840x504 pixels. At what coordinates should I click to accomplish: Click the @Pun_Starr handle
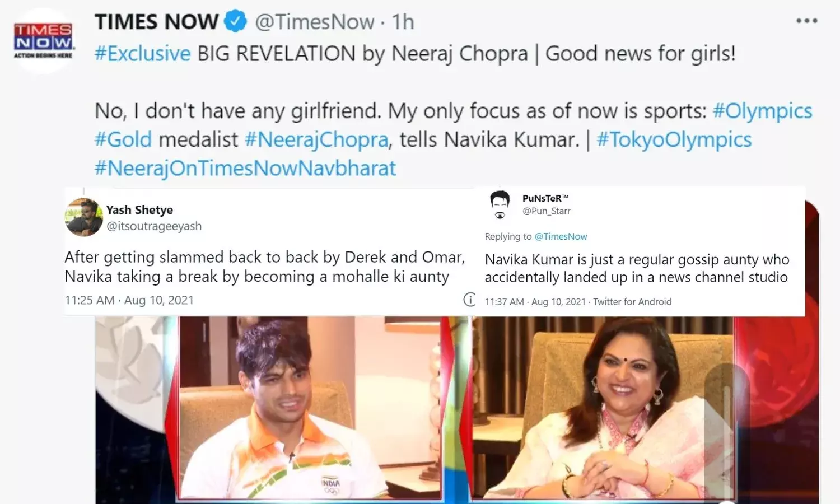[546, 211]
